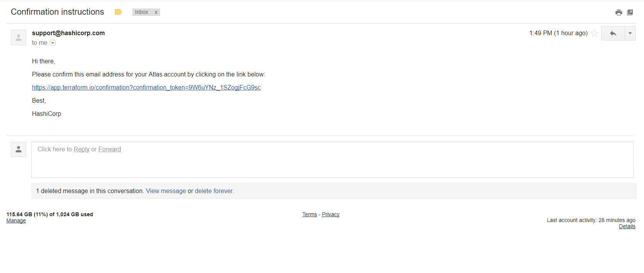Click the reply arrow button
The width and height of the screenshot is (644, 273).
613,33
